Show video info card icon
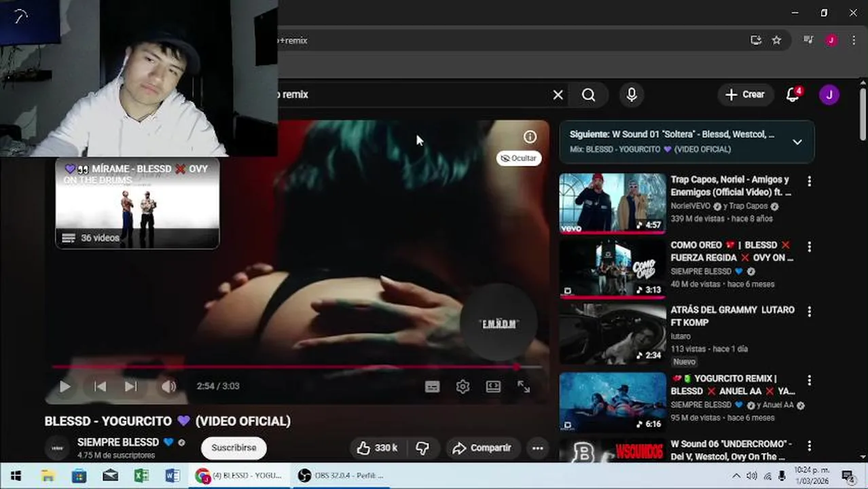Viewport: 868px width, 489px height. 530,137
